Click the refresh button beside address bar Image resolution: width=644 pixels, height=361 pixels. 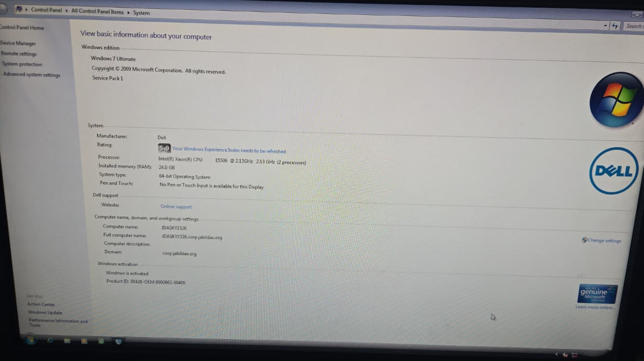click(615, 25)
